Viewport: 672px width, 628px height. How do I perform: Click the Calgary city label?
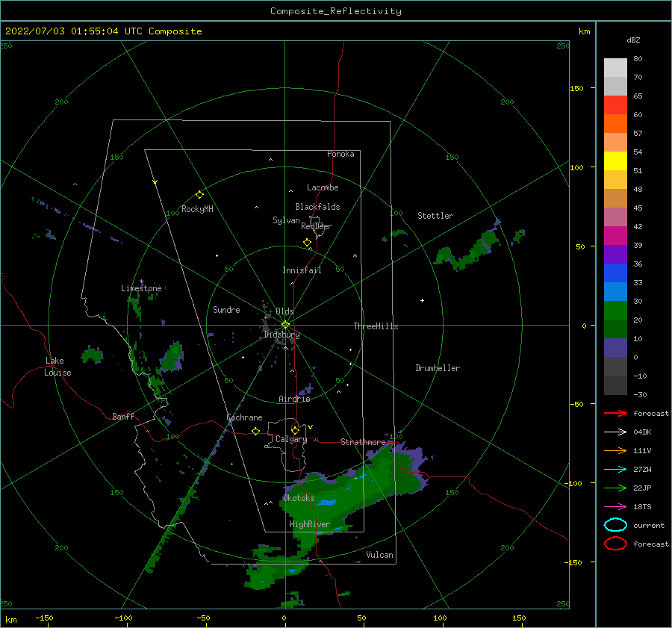tap(291, 439)
